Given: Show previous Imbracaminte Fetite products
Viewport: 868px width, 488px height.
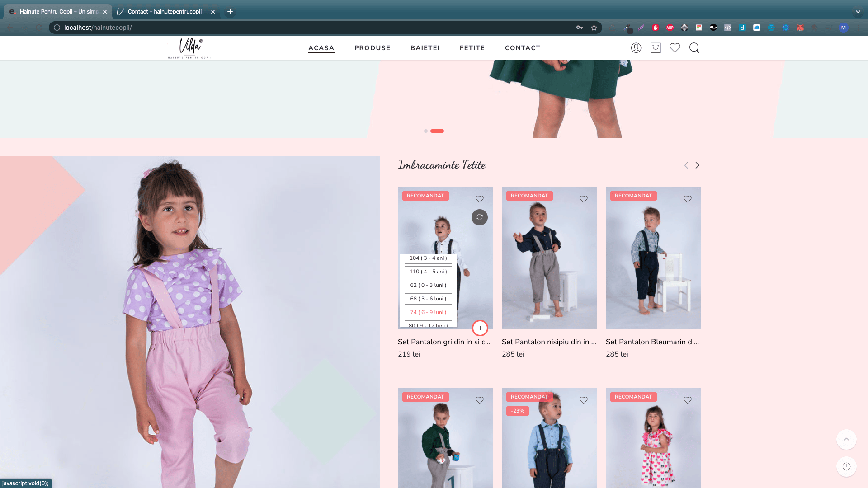Looking at the screenshot, I should [x=686, y=165].
